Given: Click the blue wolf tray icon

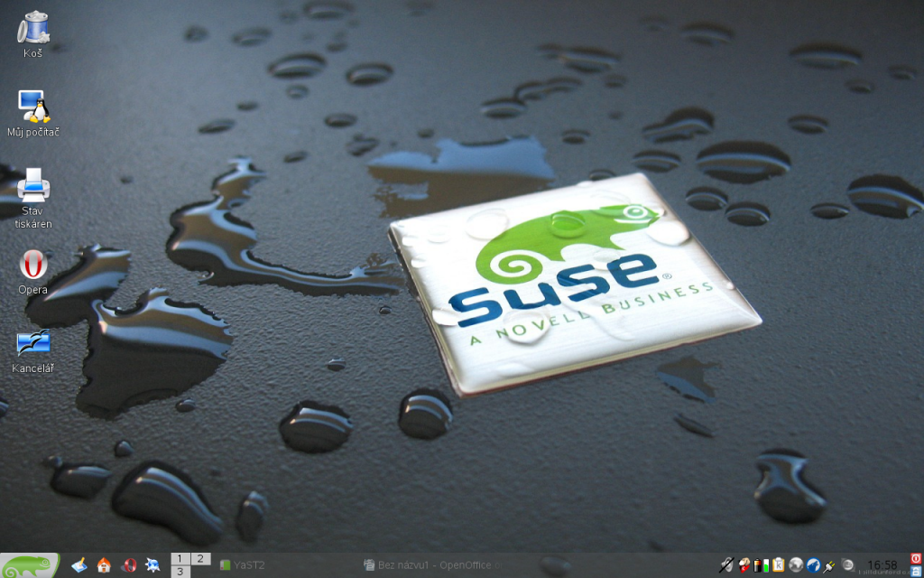Looking at the screenshot, I should 813,565.
